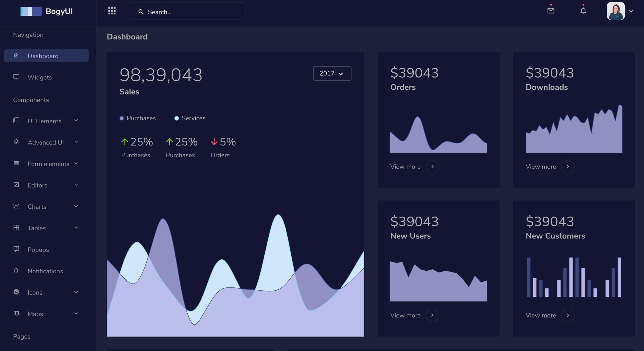The height and width of the screenshot is (351, 644).
Task: Click the search magnifier icon
Action: [x=141, y=12]
